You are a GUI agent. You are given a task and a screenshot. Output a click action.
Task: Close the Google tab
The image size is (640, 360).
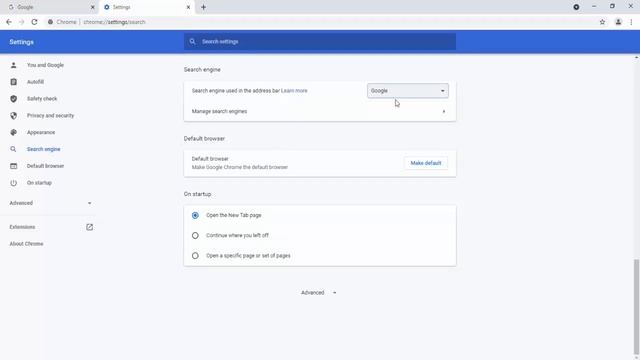92,7
